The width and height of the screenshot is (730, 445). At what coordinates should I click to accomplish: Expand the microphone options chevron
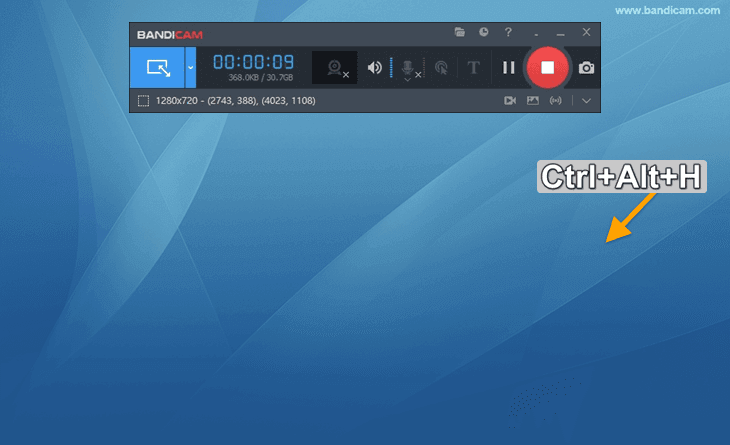pos(408,80)
